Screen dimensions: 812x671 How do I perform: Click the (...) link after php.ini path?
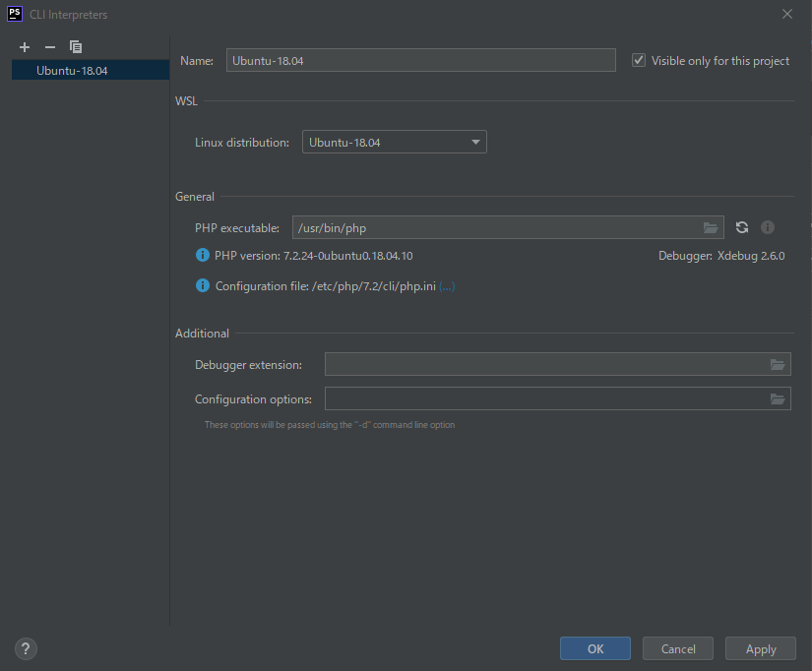(447, 286)
